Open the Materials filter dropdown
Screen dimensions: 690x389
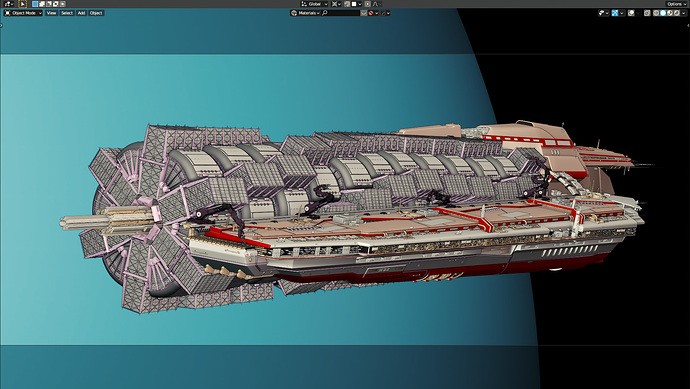[x=305, y=13]
